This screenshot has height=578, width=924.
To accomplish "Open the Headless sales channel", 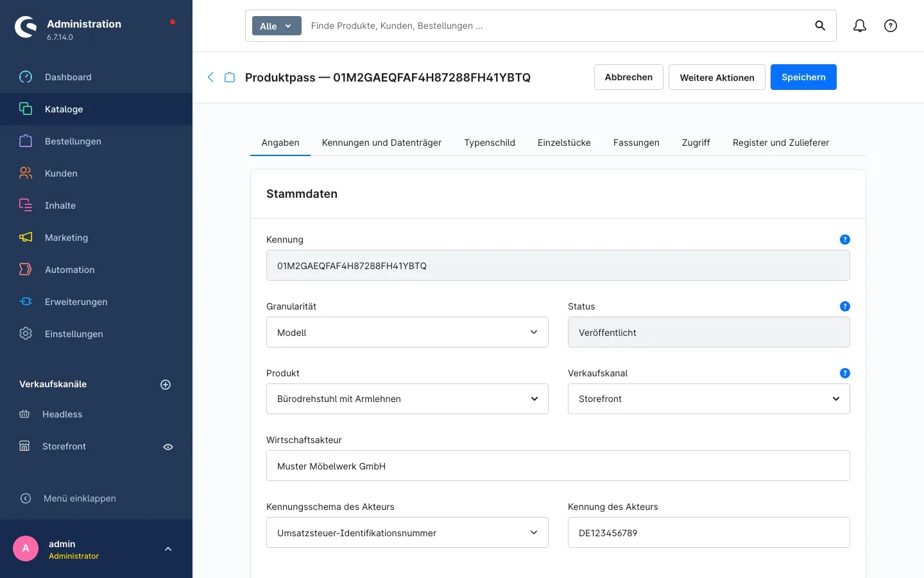I will coord(62,414).
